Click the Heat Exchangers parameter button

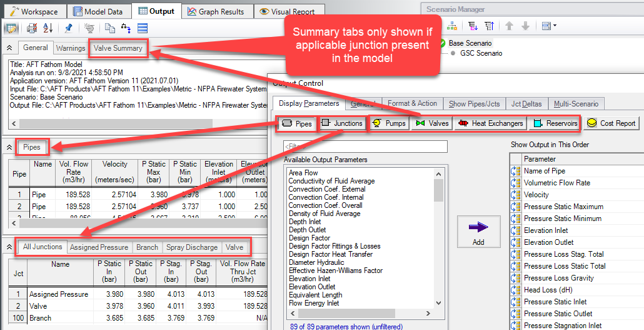pos(490,123)
